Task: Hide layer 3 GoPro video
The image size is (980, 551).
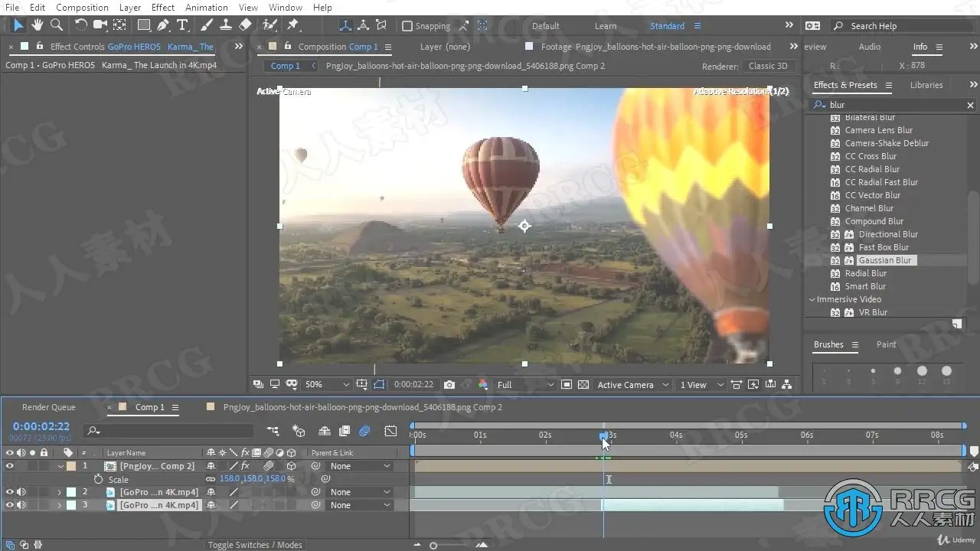Action: click(10, 505)
